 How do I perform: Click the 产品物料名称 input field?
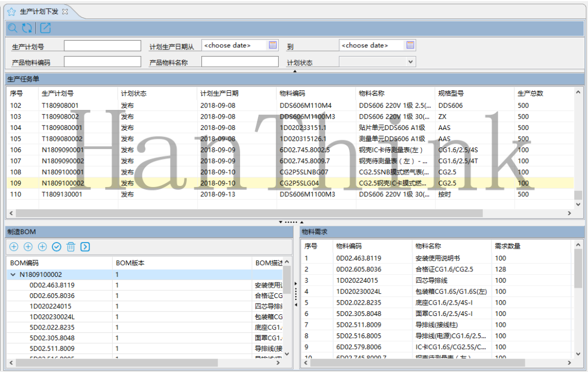pos(240,62)
